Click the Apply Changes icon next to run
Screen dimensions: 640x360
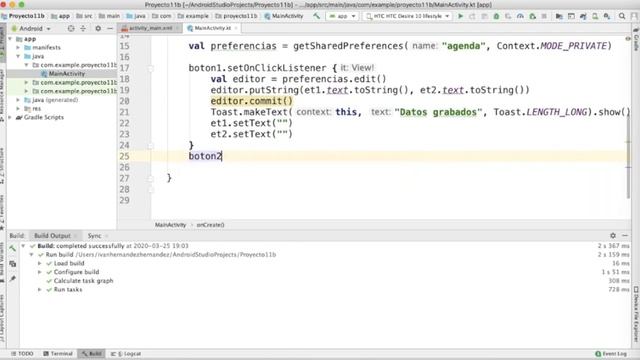pos(472,16)
